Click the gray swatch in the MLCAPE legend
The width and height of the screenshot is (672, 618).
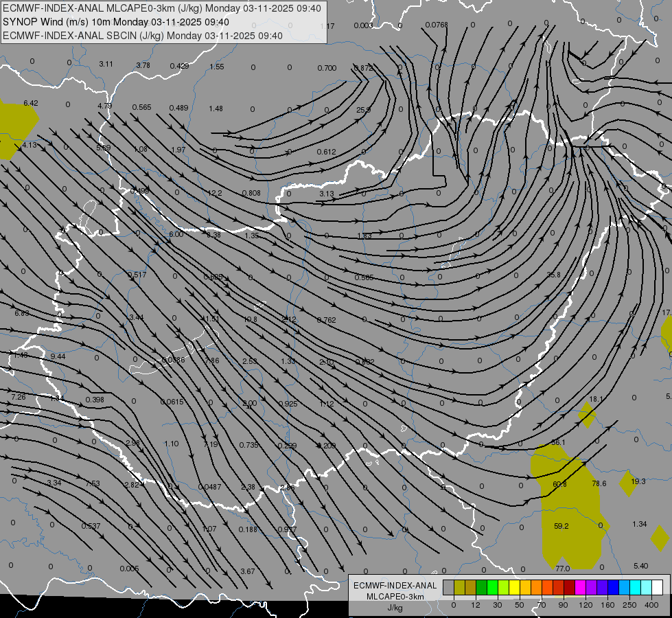point(449,587)
